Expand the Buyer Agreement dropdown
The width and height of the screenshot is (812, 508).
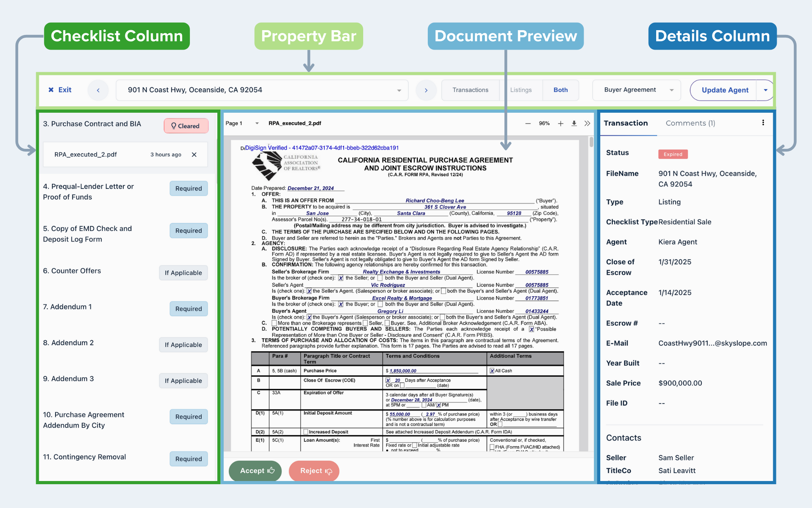point(636,90)
